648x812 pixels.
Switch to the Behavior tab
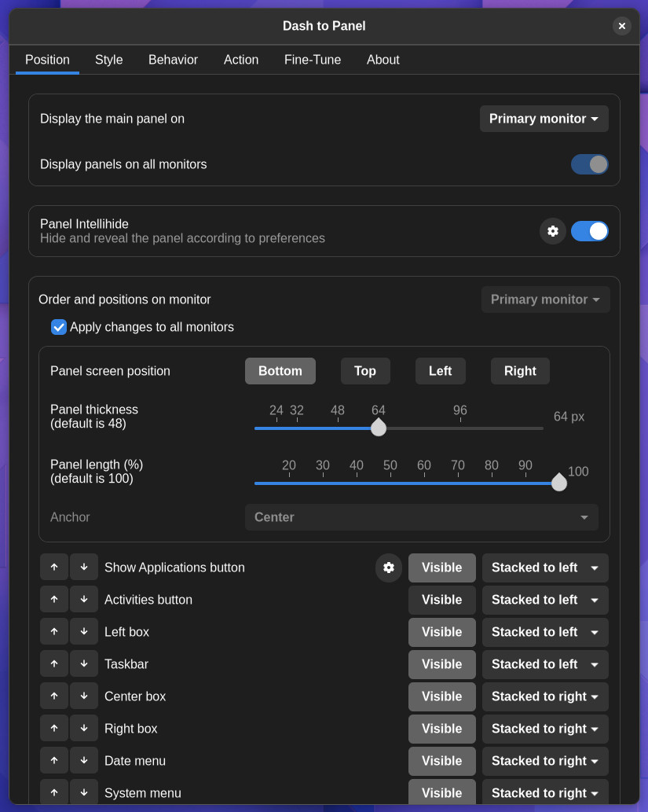(x=173, y=60)
